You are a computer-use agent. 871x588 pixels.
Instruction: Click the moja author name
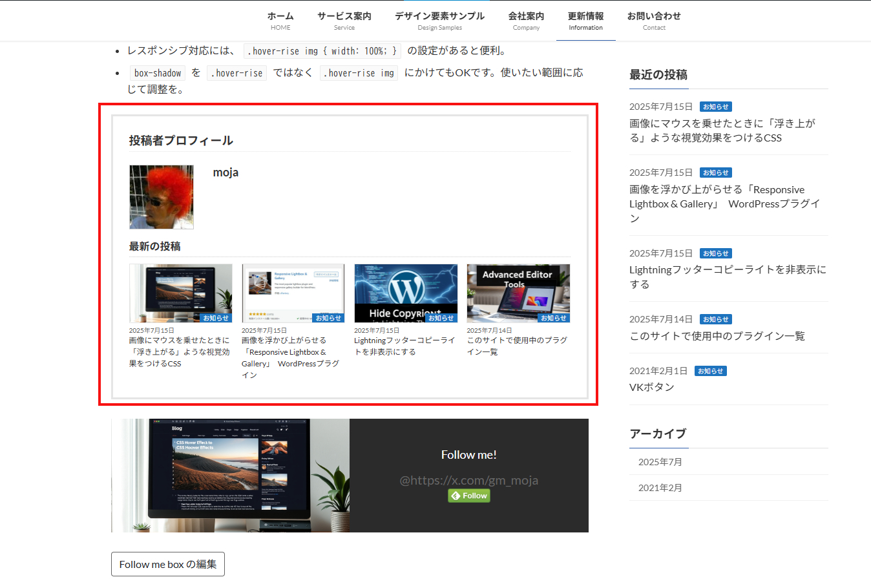[x=226, y=173]
